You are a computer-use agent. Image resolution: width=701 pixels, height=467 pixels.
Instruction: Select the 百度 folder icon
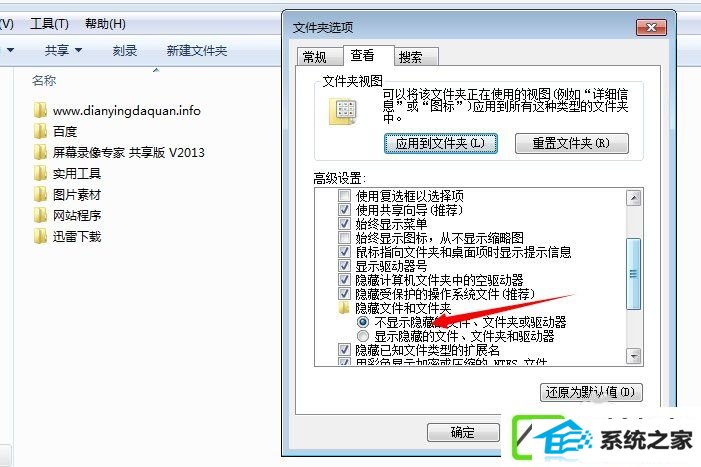coord(40,131)
